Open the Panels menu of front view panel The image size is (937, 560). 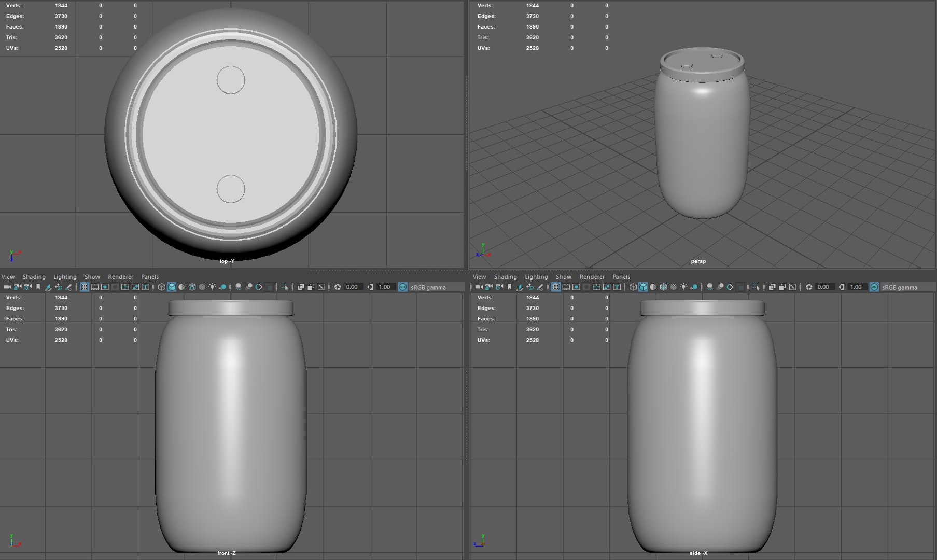pos(150,277)
